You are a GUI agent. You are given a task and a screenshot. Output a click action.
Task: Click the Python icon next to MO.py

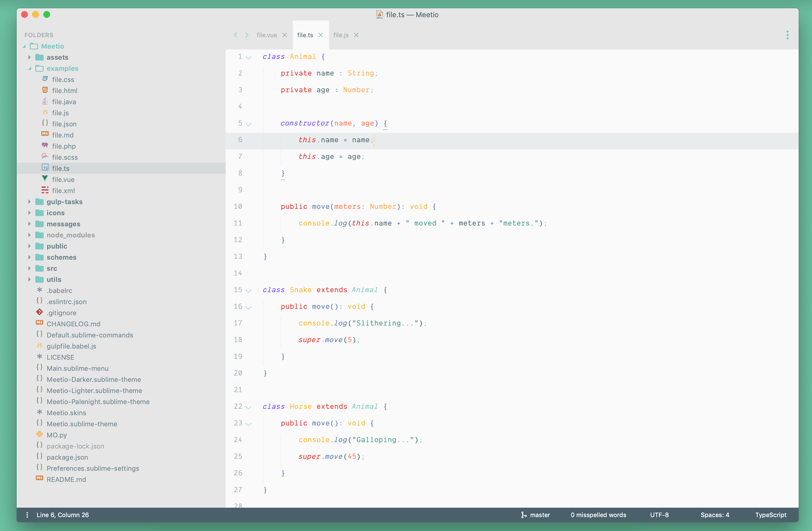click(39, 434)
